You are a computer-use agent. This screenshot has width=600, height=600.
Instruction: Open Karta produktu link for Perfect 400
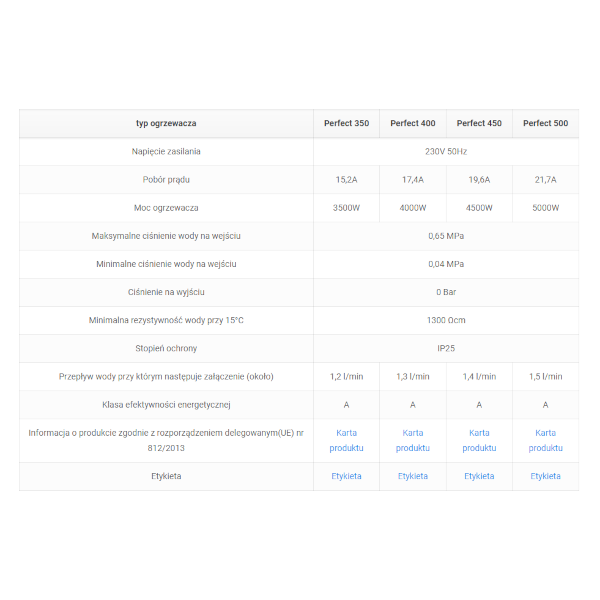(x=412, y=440)
